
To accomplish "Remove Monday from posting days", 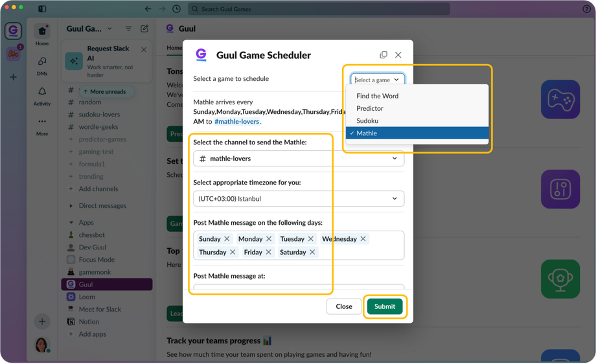I will (x=269, y=238).
